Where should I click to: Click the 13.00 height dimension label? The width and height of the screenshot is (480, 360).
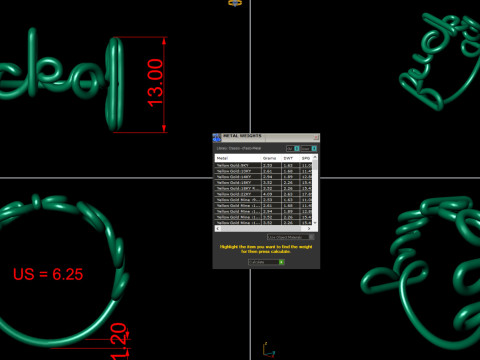155,83
